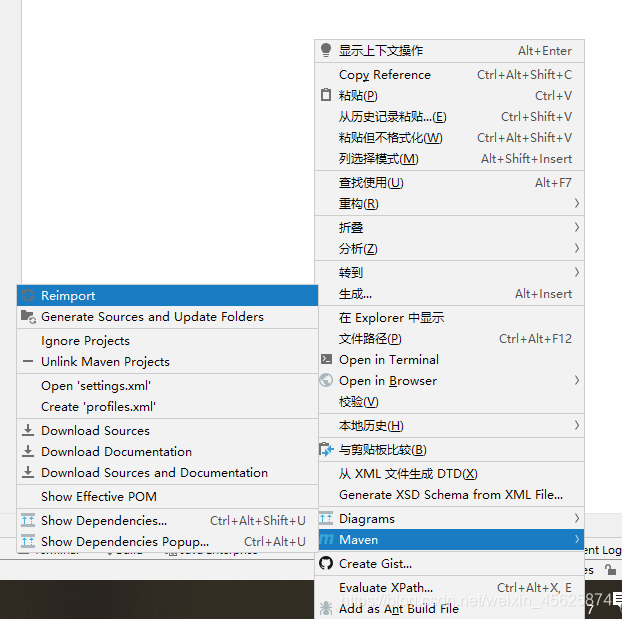Open 'settings.xml' from Maven submenu
Image resolution: width=622 pixels, height=619 pixels.
click(167, 386)
